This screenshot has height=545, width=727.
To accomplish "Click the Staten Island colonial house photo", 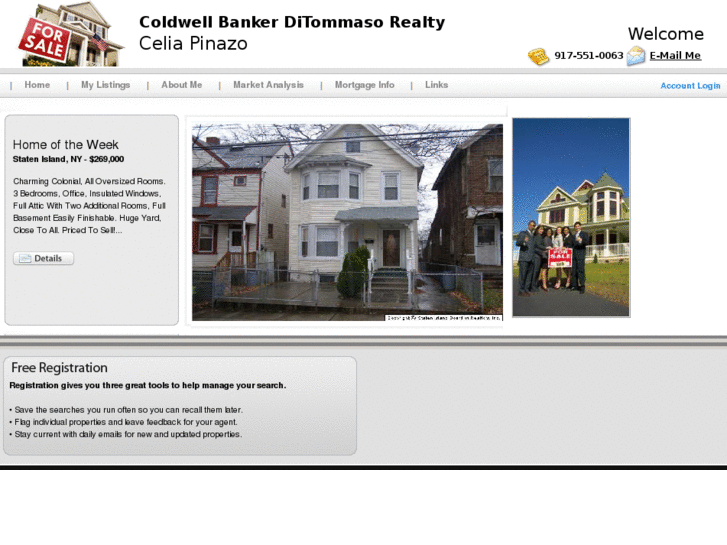I will point(347,222).
